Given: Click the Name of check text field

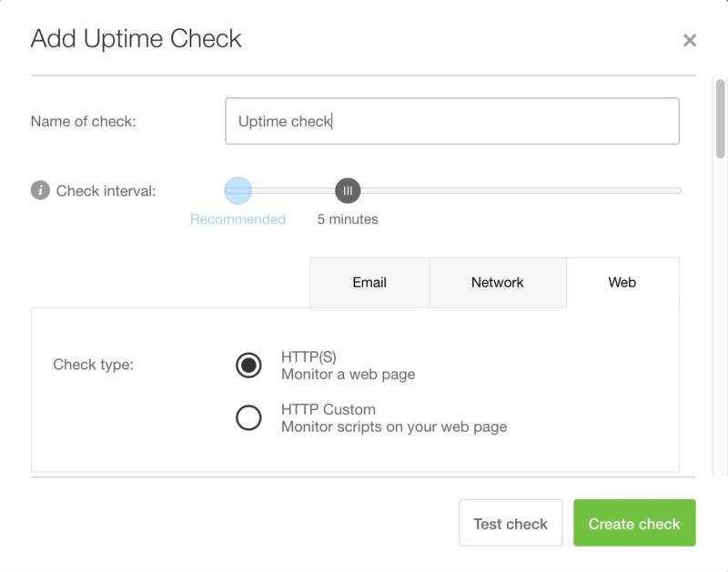Looking at the screenshot, I should click(x=451, y=121).
